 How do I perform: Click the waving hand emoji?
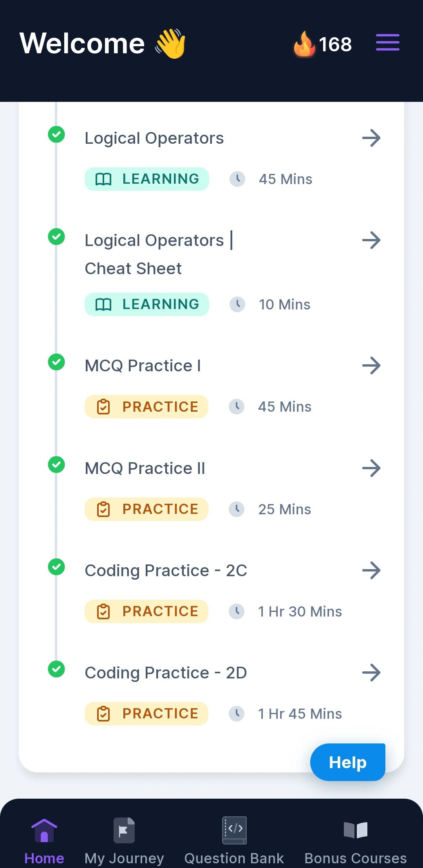point(171,43)
